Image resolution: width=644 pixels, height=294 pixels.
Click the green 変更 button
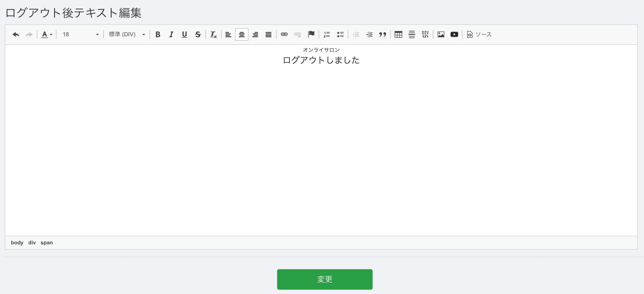pos(324,279)
